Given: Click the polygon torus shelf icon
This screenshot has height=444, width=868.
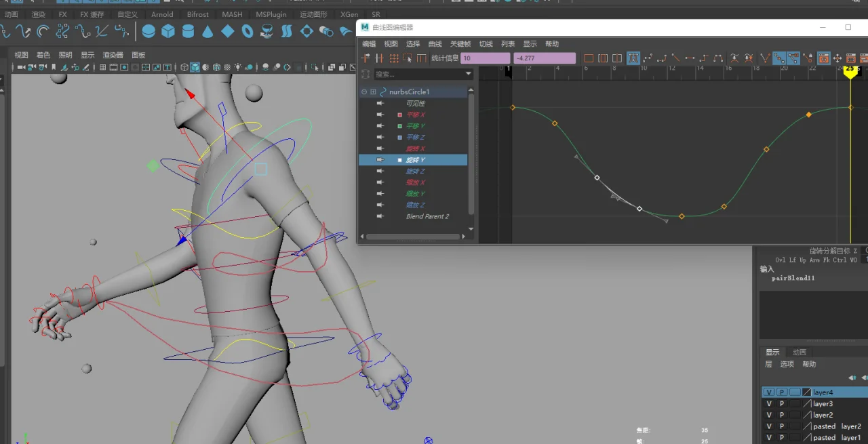Looking at the screenshot, I should 248,31.
